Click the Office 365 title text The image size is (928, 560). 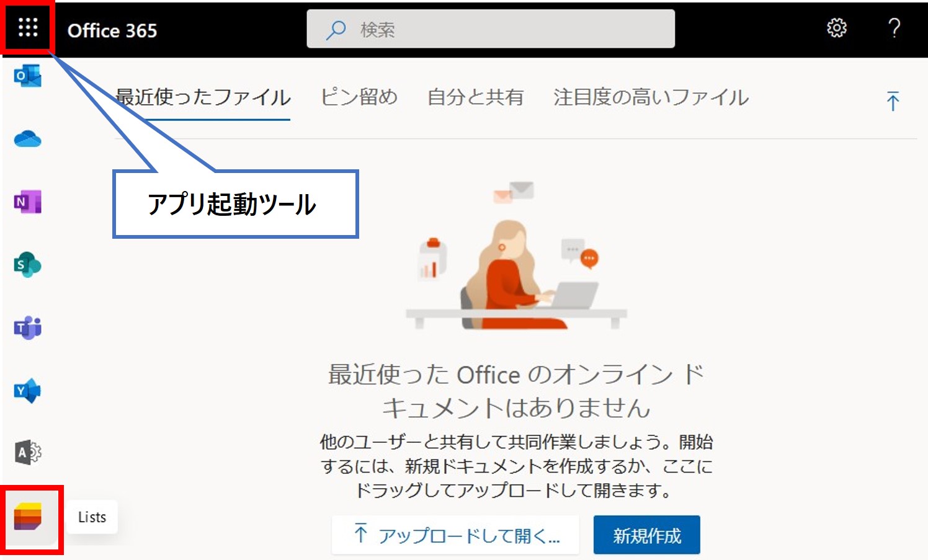[x=112, y=30]
